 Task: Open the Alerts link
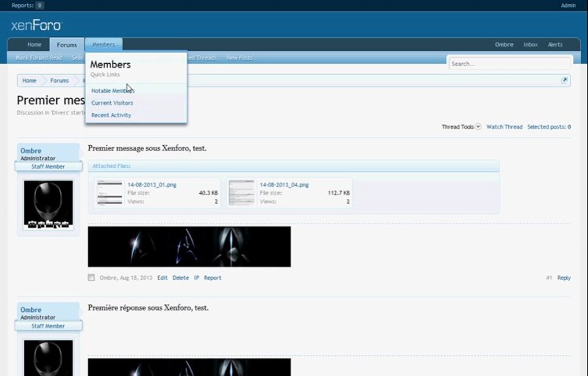pos(556,44)
